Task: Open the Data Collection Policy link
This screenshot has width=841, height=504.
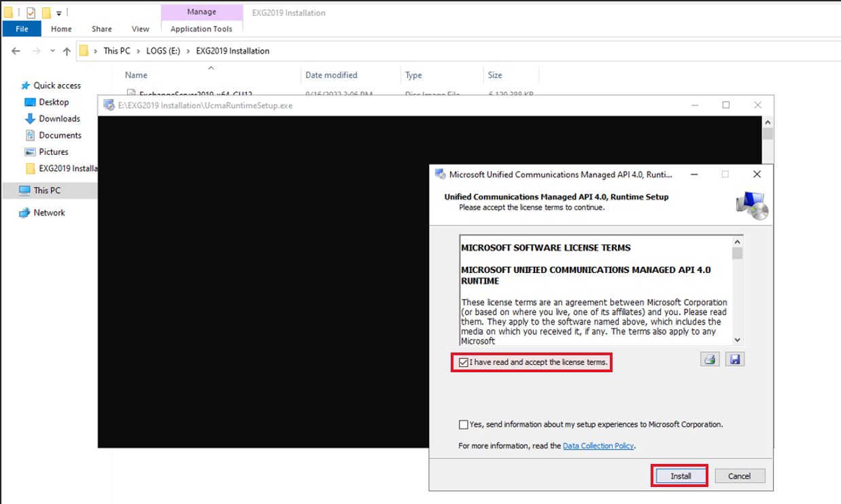Action: pos(598,446)
